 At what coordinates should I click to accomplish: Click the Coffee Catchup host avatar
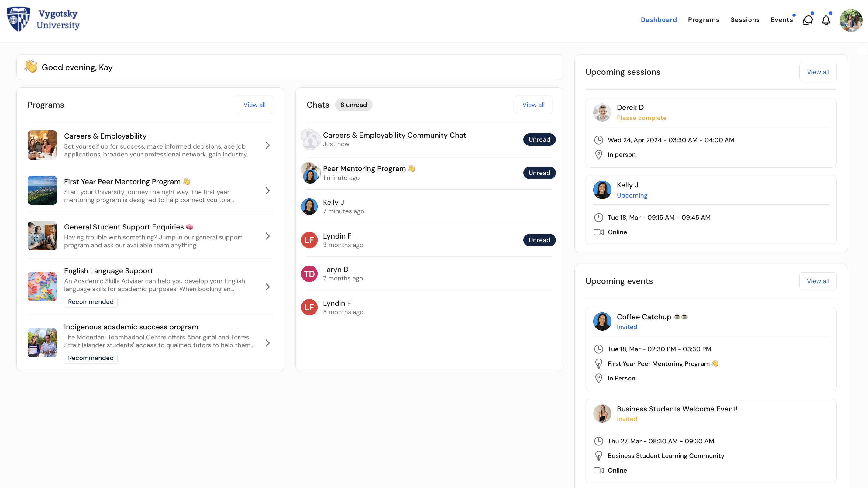tap(602, 321)
